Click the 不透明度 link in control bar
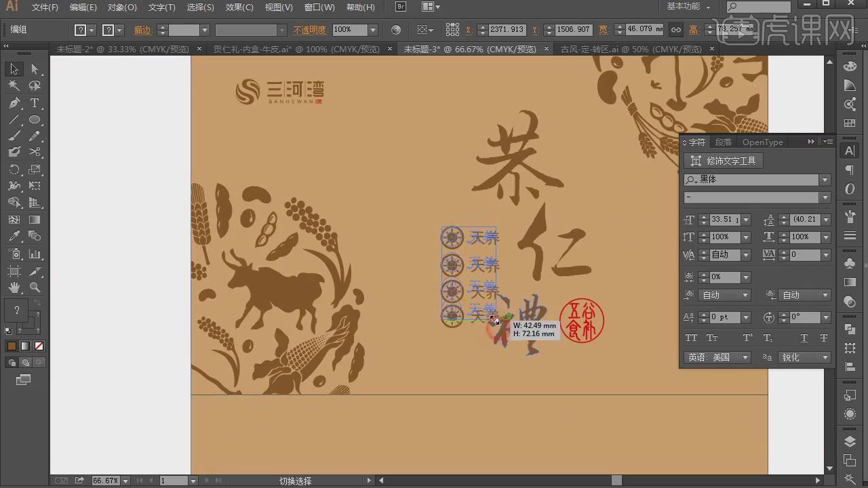 (x=309, y=30)
